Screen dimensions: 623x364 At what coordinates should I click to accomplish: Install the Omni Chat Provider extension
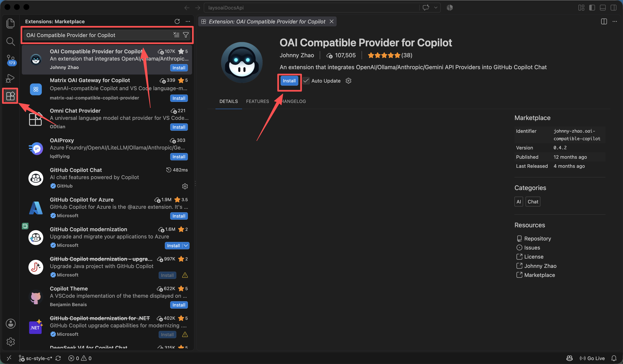click(x=179, y=127)
